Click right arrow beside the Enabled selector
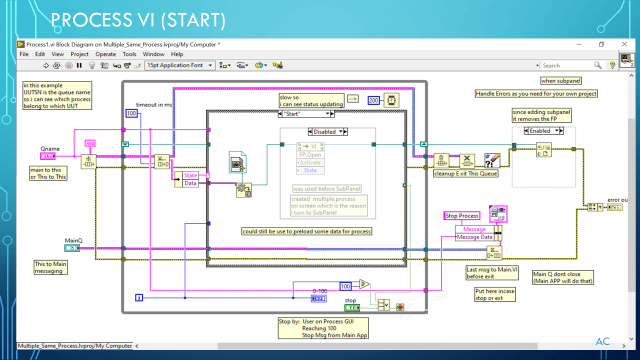Screen dimensions: 640x360 click(x=561, y=131)
